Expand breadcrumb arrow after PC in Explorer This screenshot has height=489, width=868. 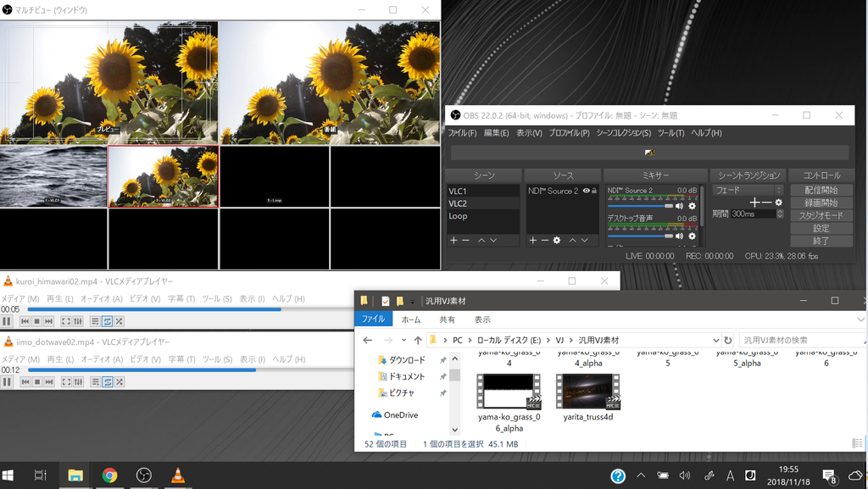[470, 340]
